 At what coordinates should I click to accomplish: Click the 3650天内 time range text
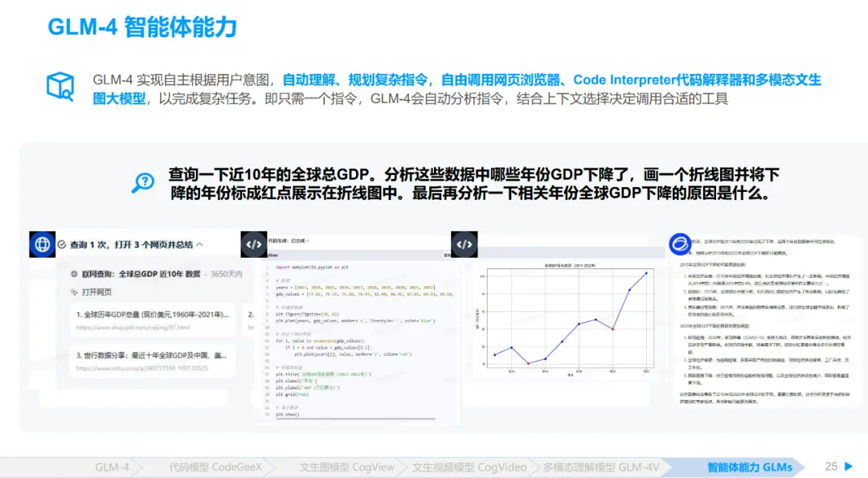pos(227,274)
